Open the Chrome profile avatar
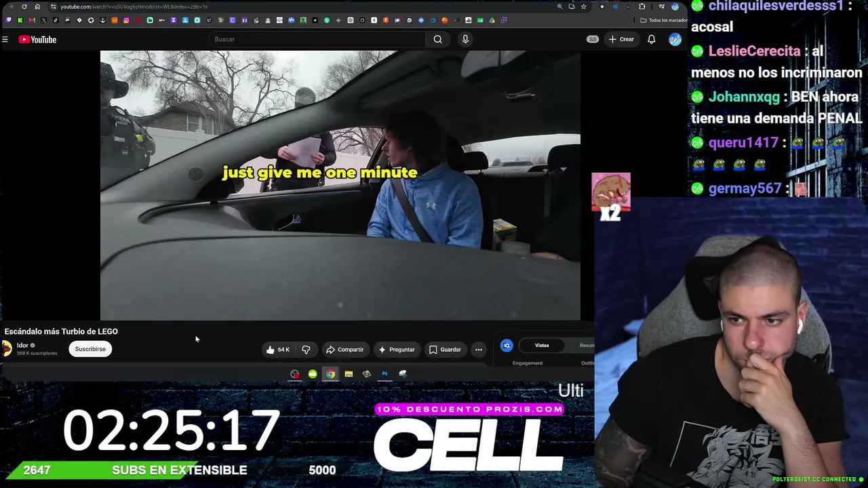Viewport: 868px width, 488px height. (x=675, y=7)
